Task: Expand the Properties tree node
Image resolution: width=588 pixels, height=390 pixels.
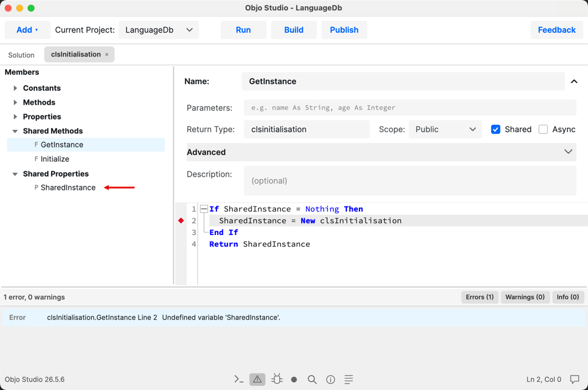Action: click(15, 117)
